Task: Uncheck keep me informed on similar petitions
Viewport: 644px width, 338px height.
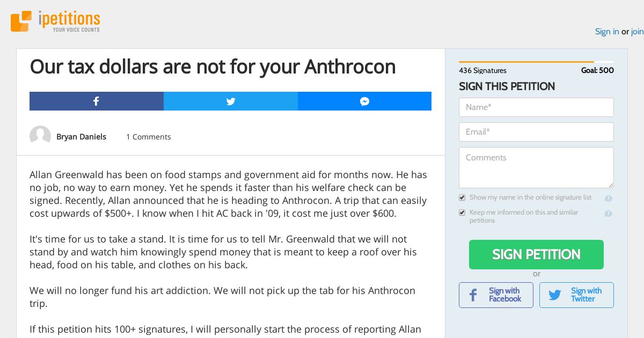Action: tap(462, 212)
